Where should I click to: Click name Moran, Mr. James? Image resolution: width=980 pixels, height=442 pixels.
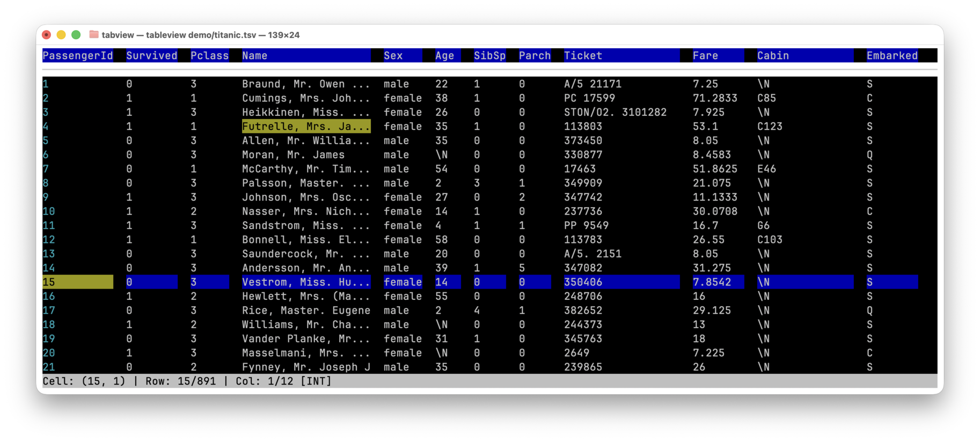coord(293,155)
